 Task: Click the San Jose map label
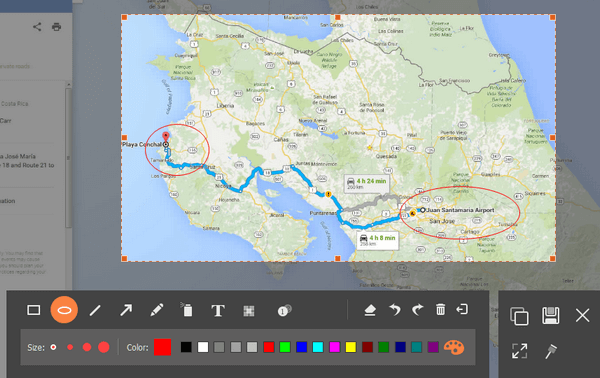point(442,221)
